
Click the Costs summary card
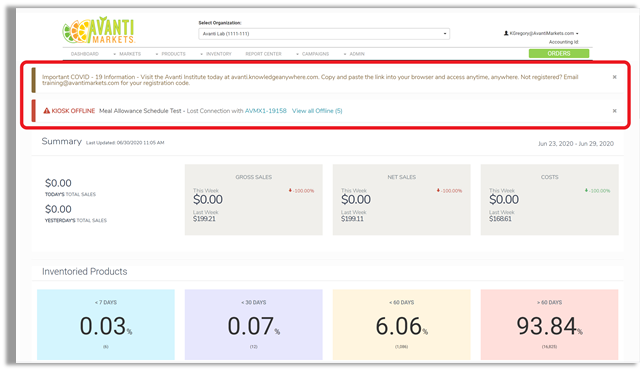(x=549, y=200)
